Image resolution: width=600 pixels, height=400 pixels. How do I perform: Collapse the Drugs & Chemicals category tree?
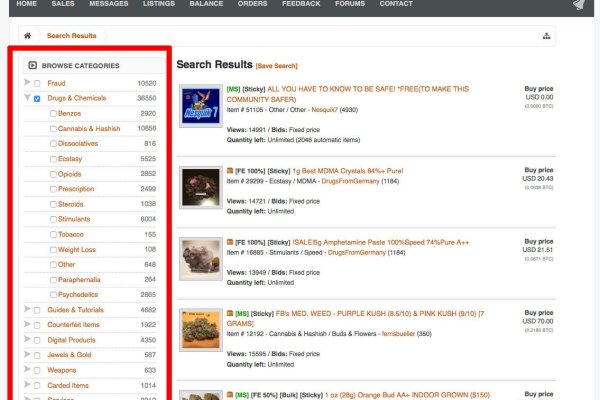point(27,98)
